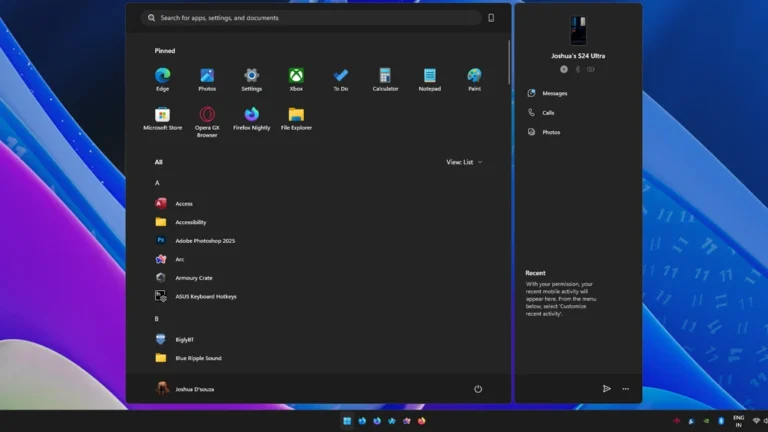Toggle the phone's do-not-disturb status icon
Image resolution: width=768 pixels, height=432 pixels.
[x=564, y=69]
